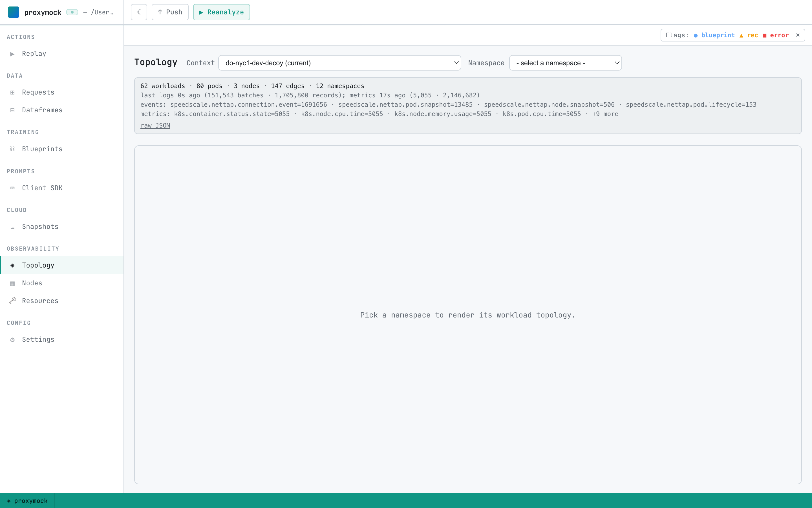Toggle the proxymock status switch
Image resolution: width=812 pixels, height=508 pixels.
tap(72, 12)
